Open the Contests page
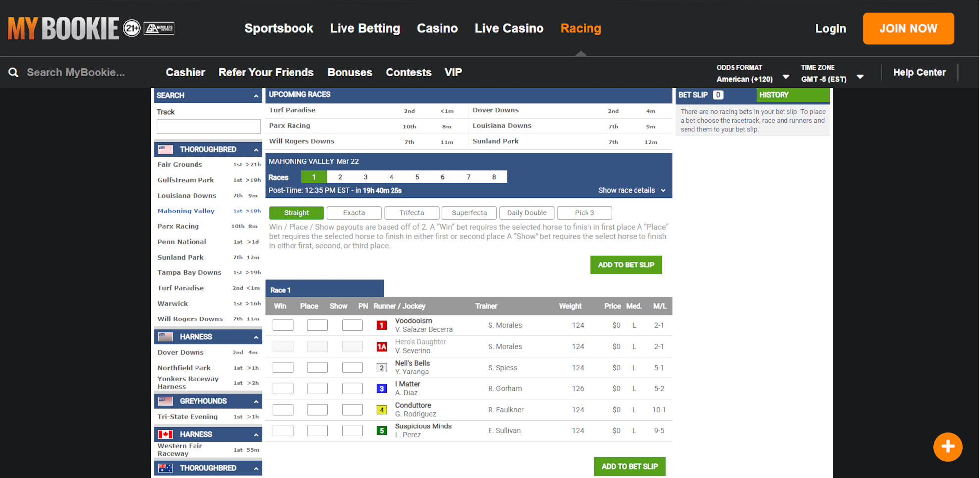This screenshot has height=478, width=980. coord(408,72)
